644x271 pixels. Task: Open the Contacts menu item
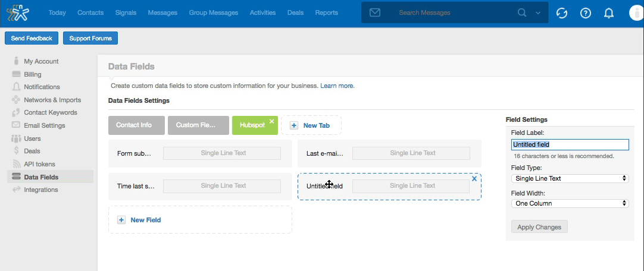point(90,12)
